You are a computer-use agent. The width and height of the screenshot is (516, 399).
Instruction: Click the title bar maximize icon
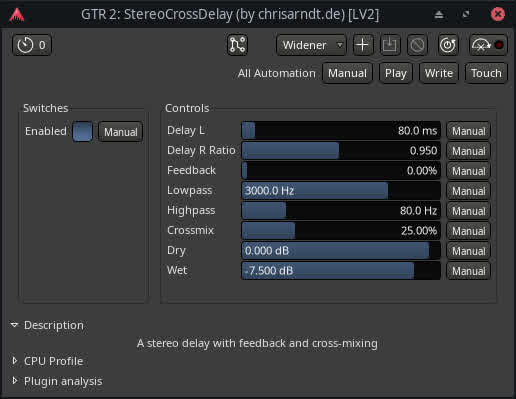pyautogui.click(x=466, y=14)
